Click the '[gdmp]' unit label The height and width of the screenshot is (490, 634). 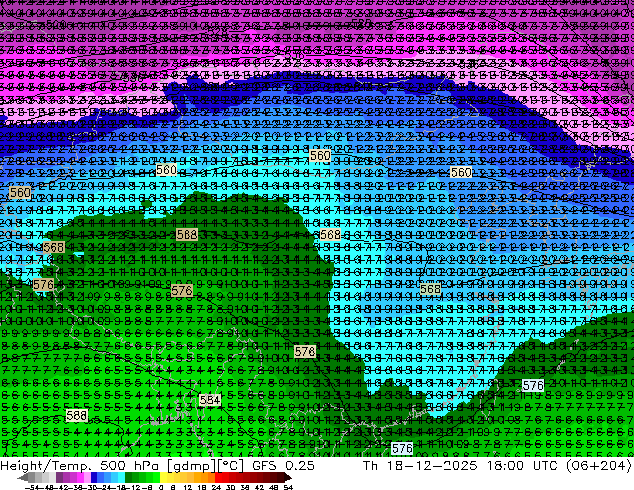click(191, 466)
